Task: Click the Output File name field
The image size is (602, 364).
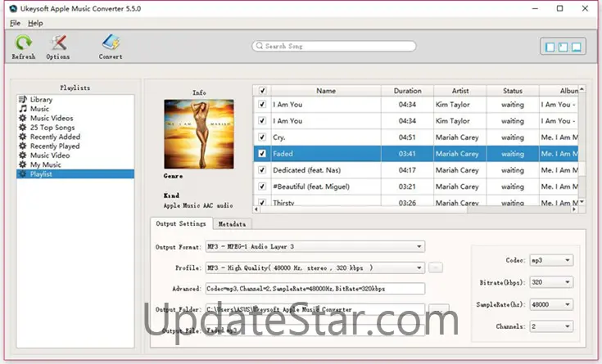Action: tap(315, 330)
